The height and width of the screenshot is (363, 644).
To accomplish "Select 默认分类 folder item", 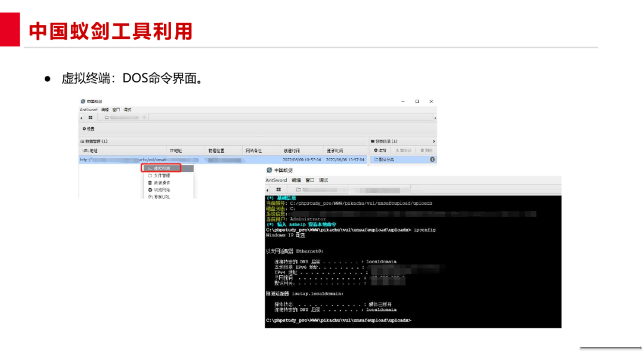I will [403, 159].
